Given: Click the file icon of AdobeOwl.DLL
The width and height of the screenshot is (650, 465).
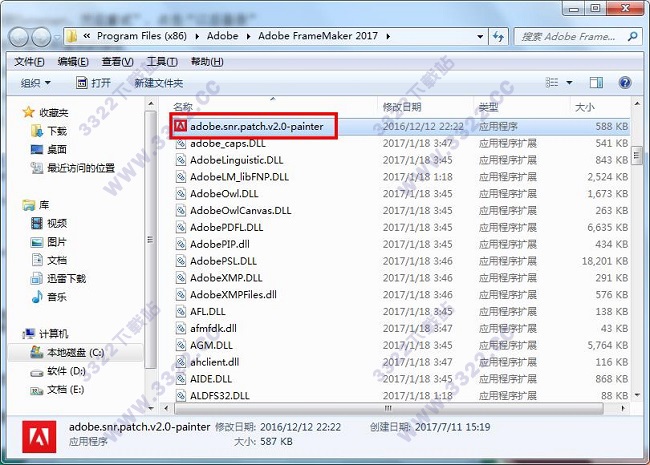Looking at the screenshot, I should (x=181, y=194).
